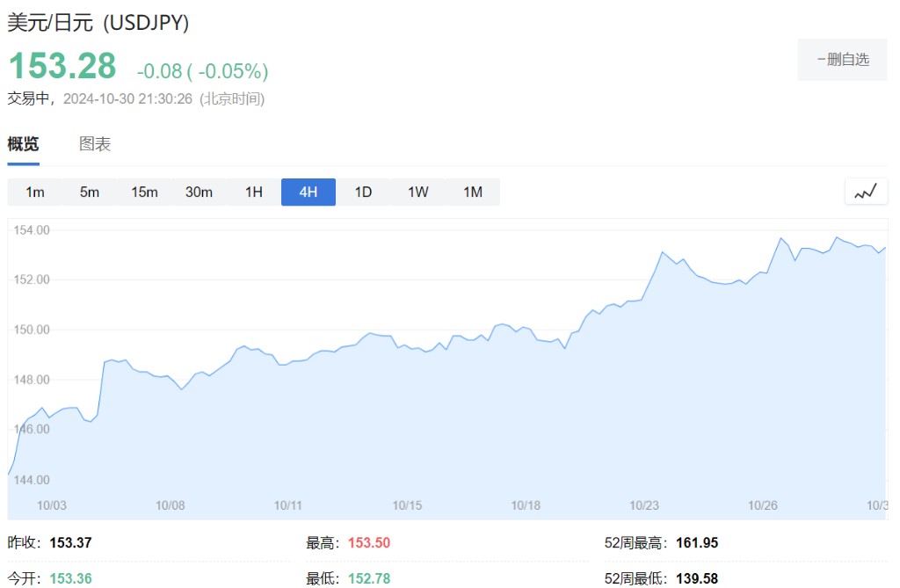
Task: Click the 美元/日元 (USDJPY) title
Action: pos(98,23)
